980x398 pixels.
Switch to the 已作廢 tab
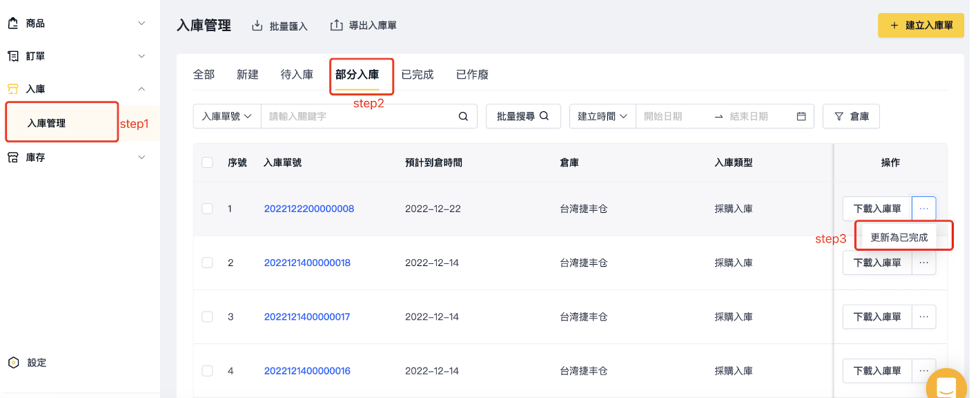[473, 75]
